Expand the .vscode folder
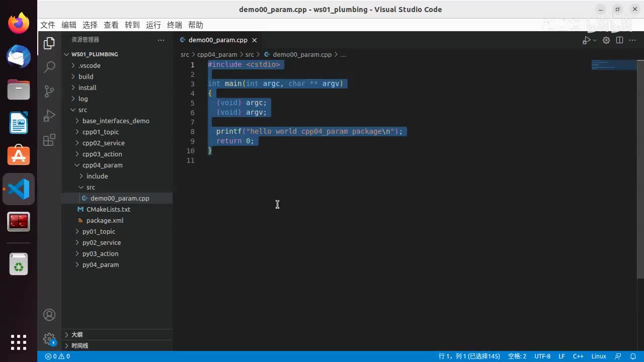 [x=117, y=65]
